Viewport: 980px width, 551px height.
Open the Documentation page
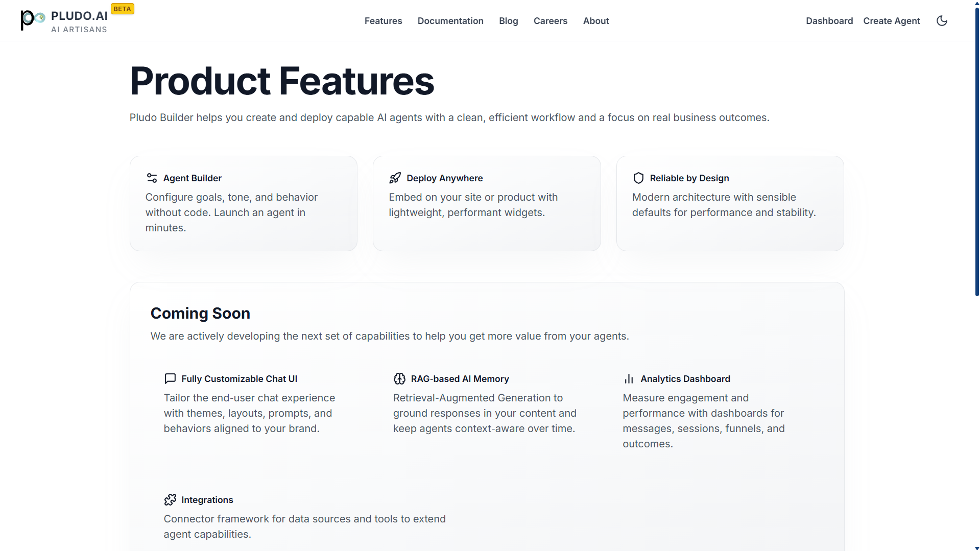(x=450, y=21)
